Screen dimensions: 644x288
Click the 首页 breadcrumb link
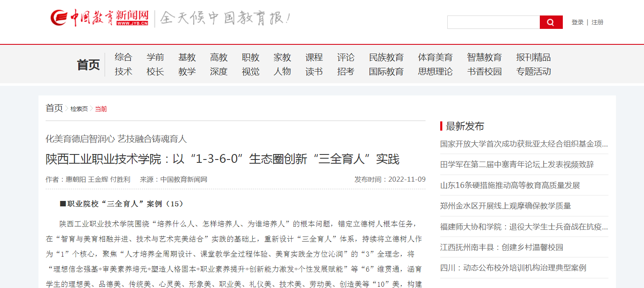click(54, 108)
